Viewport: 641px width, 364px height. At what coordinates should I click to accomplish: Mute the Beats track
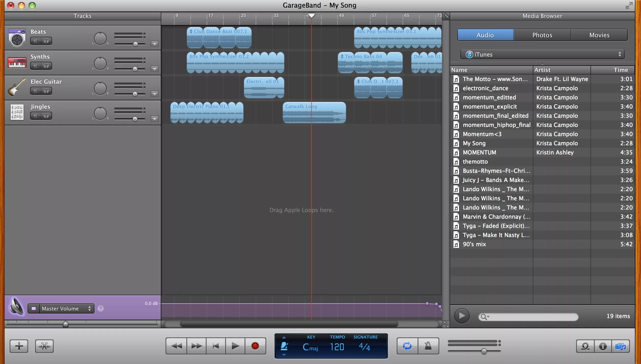[x=36, y=41]
